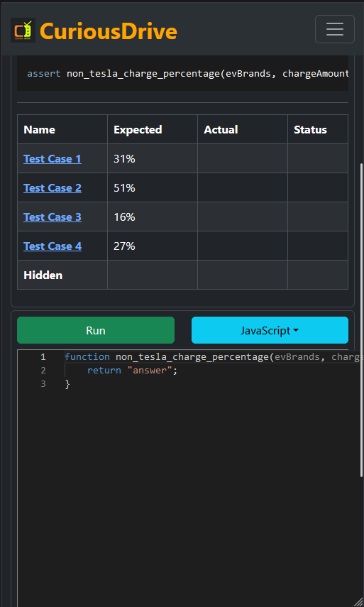This screenshot has height=607, width=364.
Task: Click the Expected column header
Action: point(153,129)
